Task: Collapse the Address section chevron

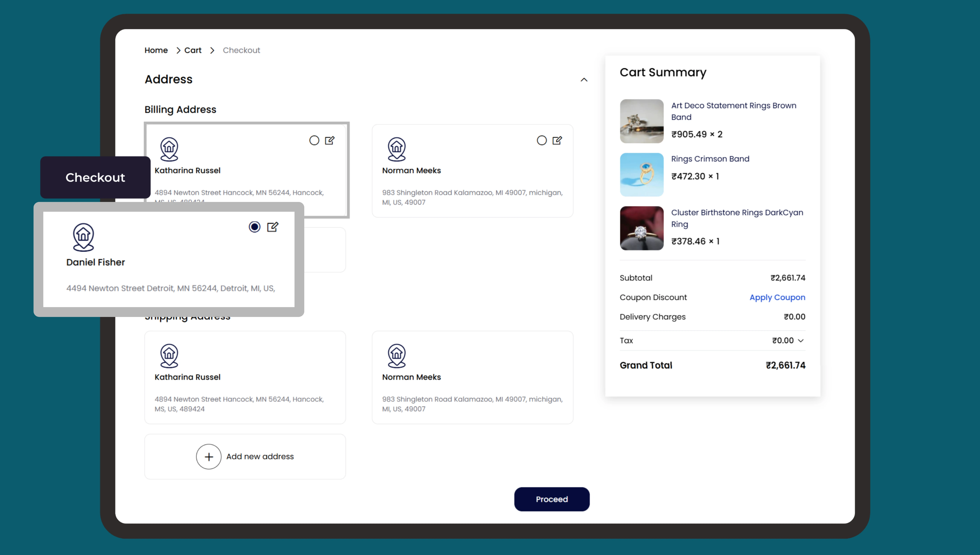Action: pos(584,80)
